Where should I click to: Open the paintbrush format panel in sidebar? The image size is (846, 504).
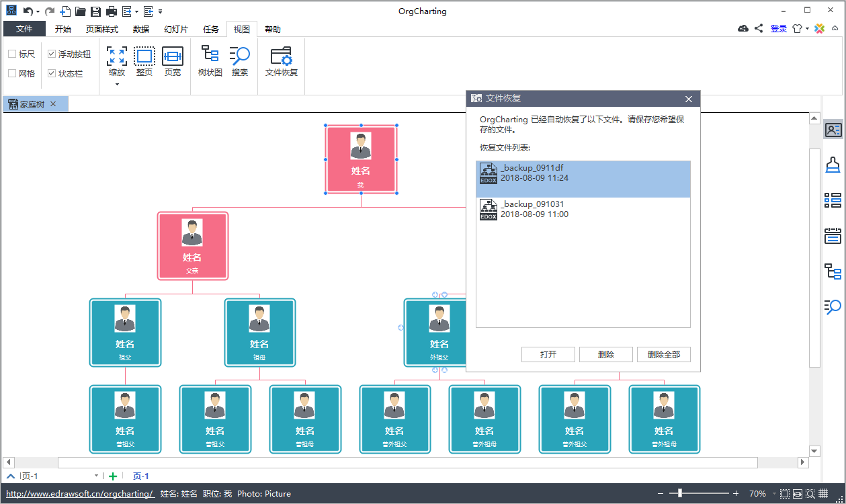(833, 165)
